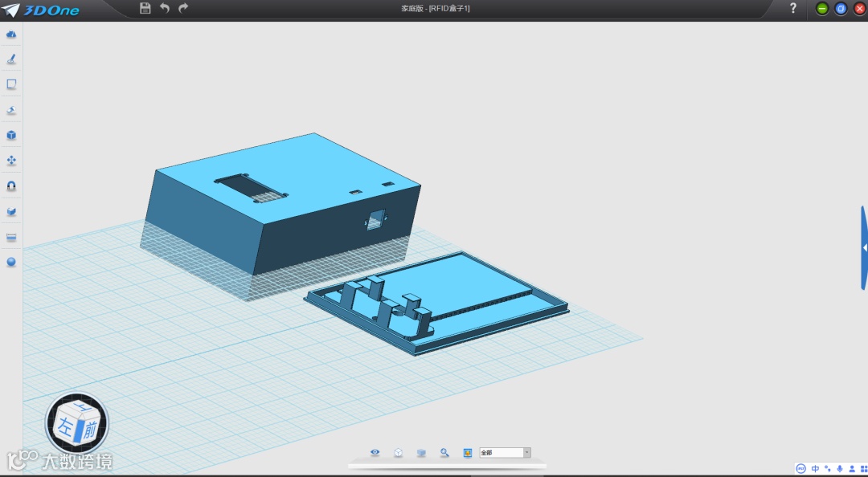Open the 全部 filter dropdown
Viewport: 868px width, 477px height.
click(x=505, y=453)
